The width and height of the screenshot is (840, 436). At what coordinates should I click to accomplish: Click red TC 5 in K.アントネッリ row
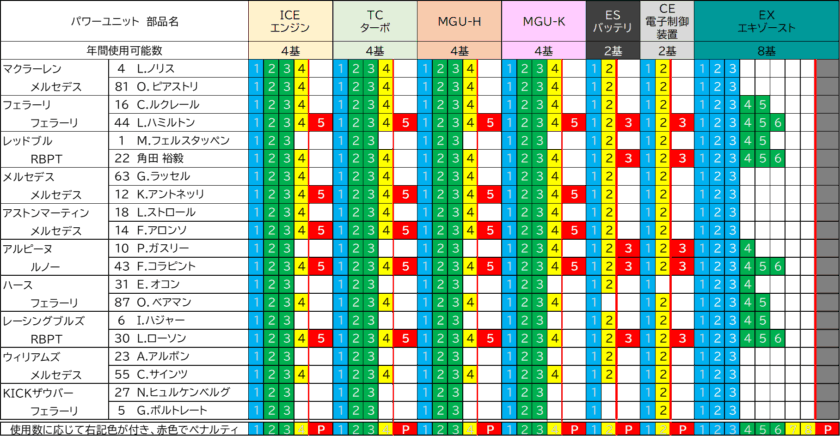click(405, 194)
